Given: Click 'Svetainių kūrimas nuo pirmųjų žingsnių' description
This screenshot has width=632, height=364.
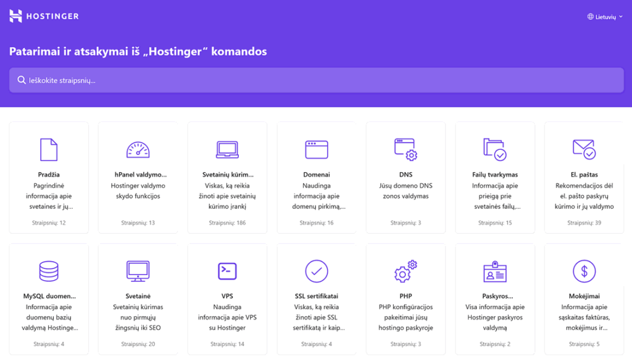Looking at the screenshot, I should pyautogui.click(x=138, y=317).
